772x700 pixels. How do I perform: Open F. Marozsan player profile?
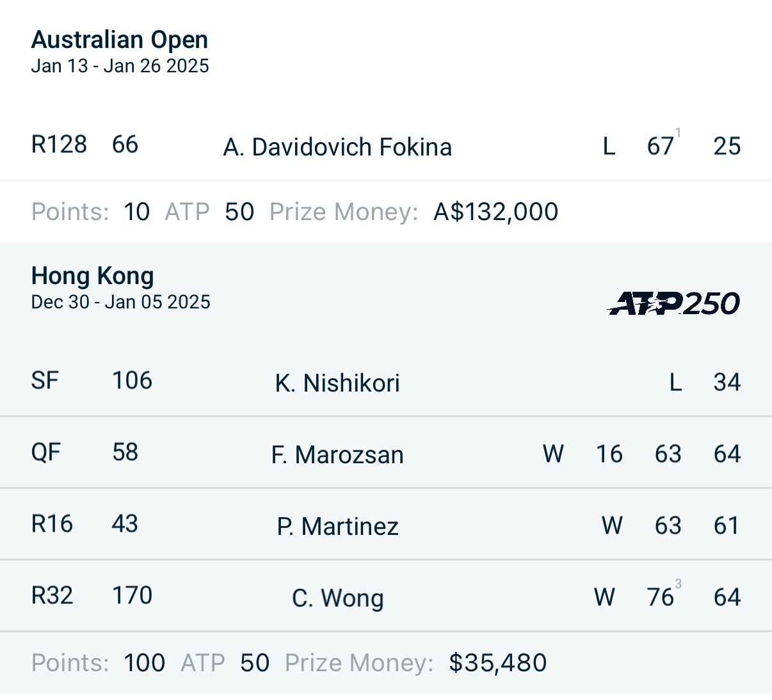tap(337, 455)
